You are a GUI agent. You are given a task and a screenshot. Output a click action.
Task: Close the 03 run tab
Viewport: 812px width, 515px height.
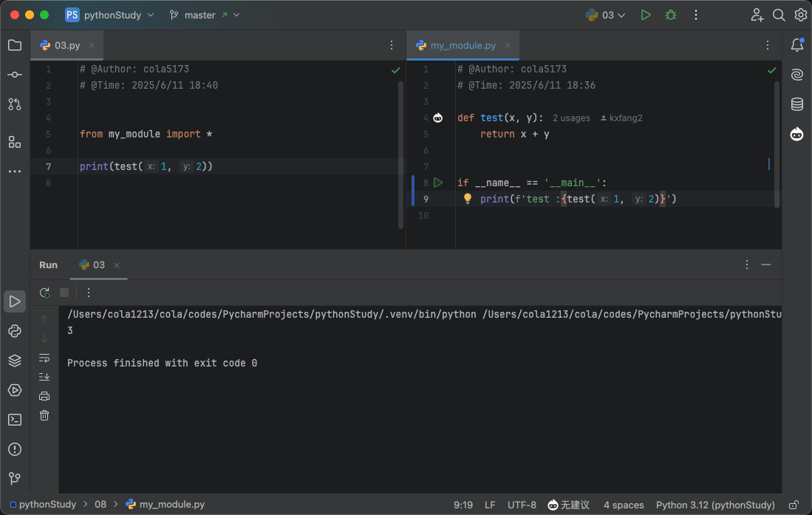click(117, 265)
